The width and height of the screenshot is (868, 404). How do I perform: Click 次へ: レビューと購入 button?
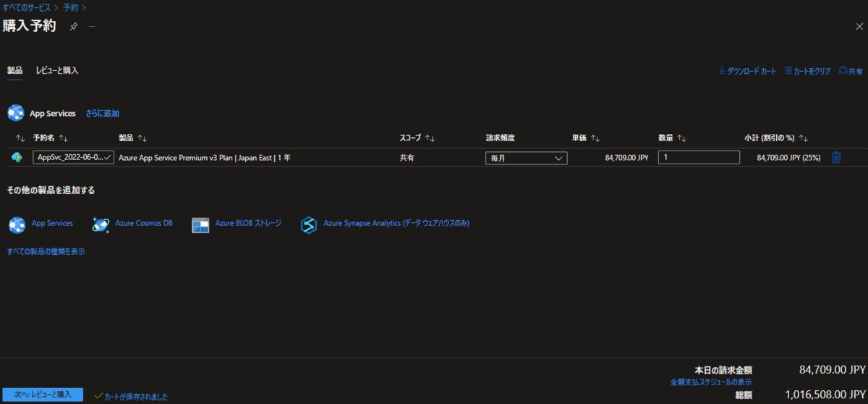click(43, 395)
